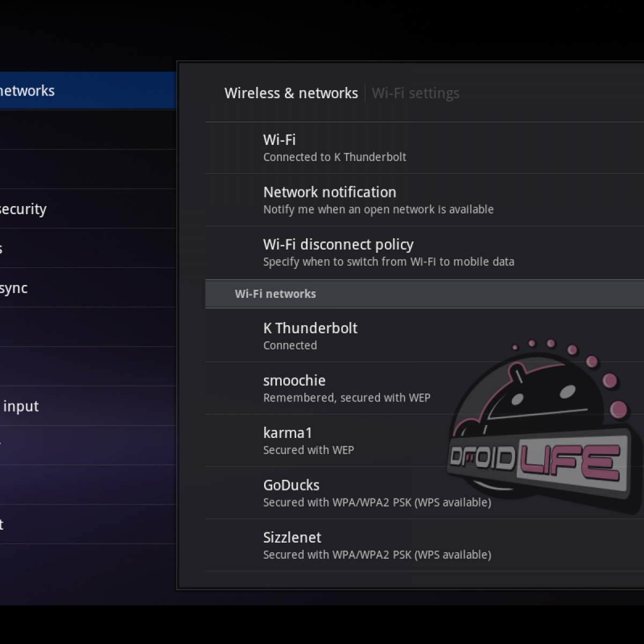Toggle the Wi-Fi setting row
The width and height of the screenshot is (644, 644).
tap(424, 148)
